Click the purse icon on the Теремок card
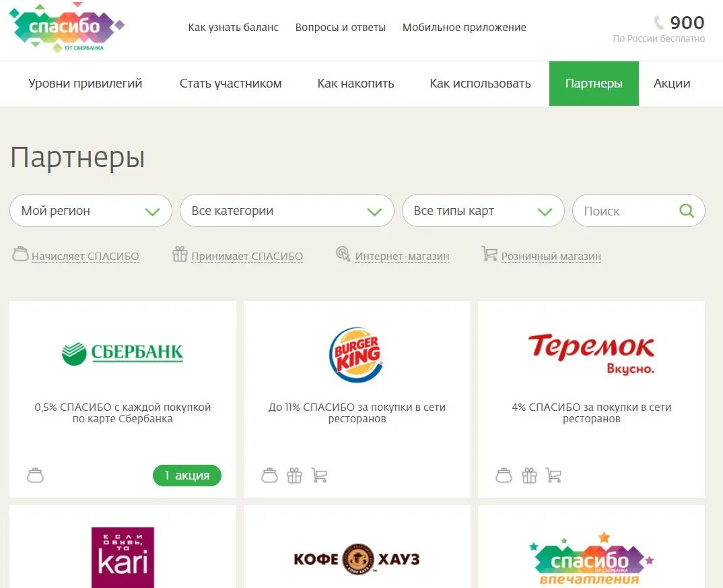This screenshot has width=723, height=588. click(x=504, y=476)
